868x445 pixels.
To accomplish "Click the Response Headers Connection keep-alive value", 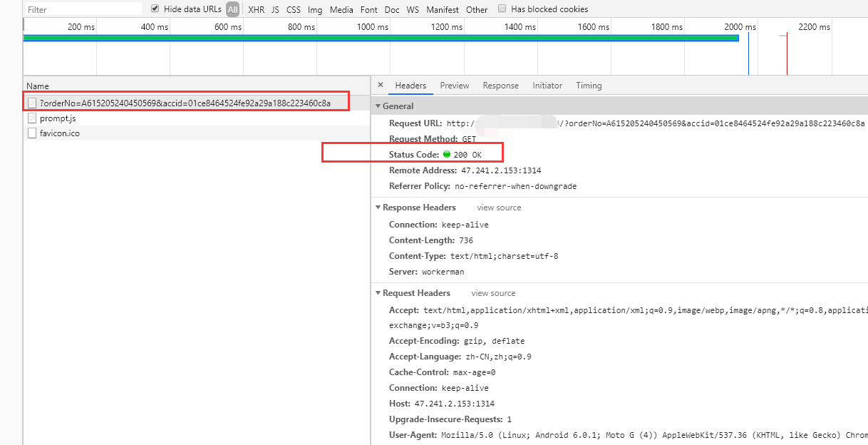I will point(465,225).
